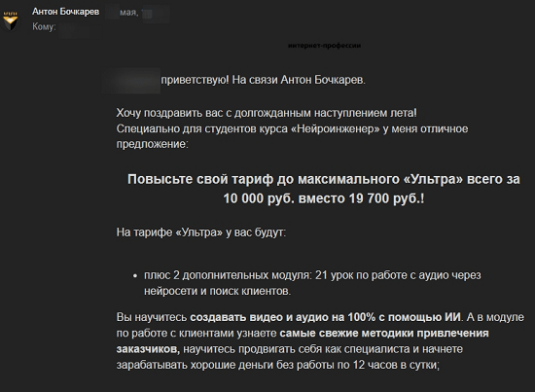Viewport: 535px width, 392px height.
Task: Click the line 'На тарифе «Ультра» у вас будут:'
Action: (201, 232)
